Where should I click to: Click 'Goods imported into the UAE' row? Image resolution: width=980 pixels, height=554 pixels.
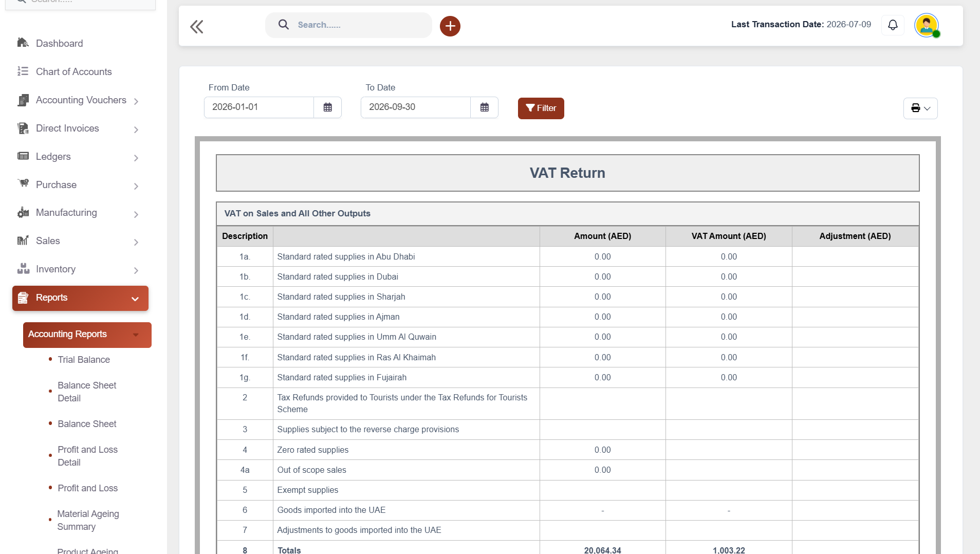[567, 510]
